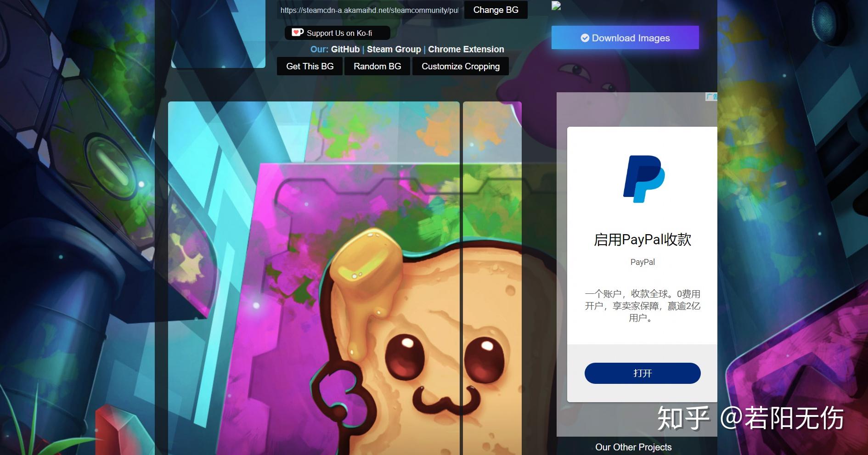Click the blue 打开 button in PayPal ad
This screenshot has width=868, height=455.
(643, 373)
